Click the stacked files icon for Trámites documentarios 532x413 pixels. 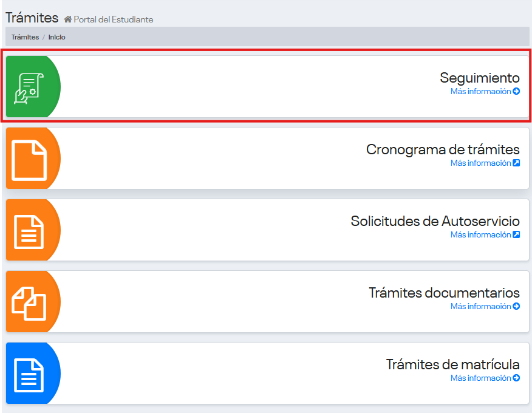pos(29,302)
